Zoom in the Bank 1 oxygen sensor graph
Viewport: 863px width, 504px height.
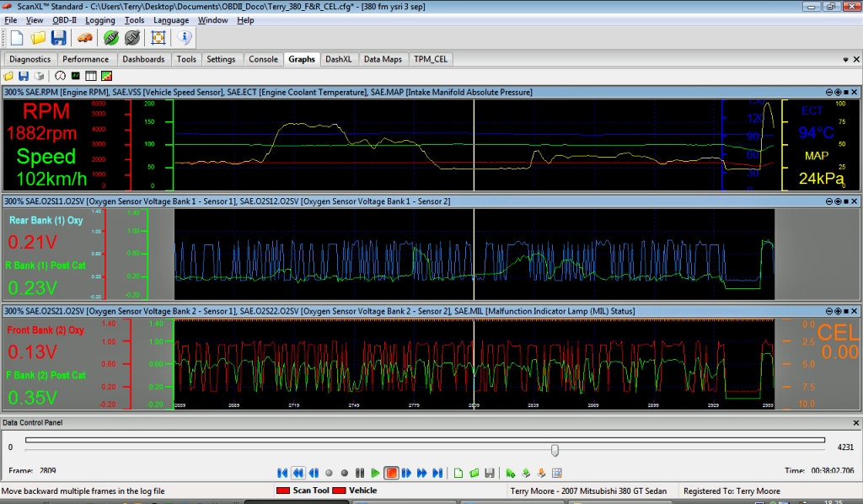coord(837,201)
